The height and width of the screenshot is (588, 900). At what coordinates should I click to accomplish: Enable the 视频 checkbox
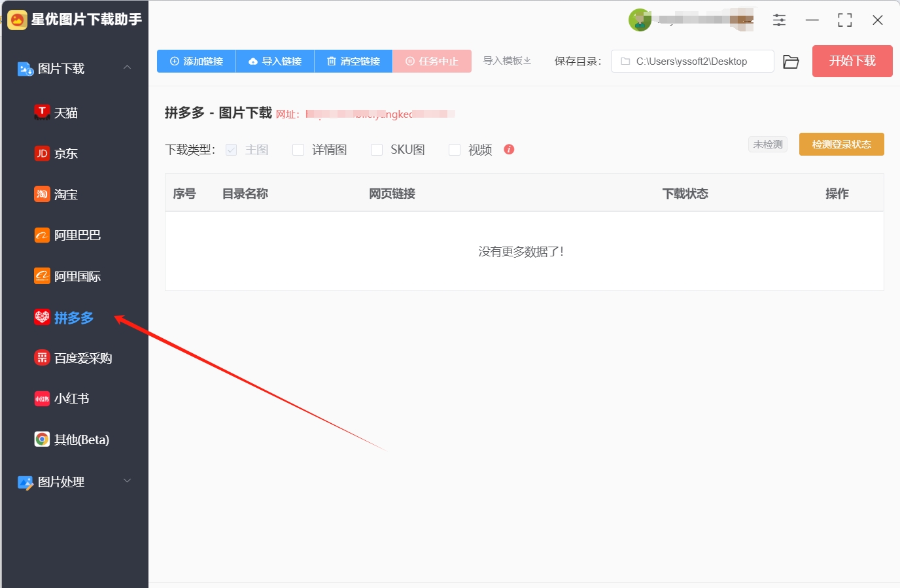(x=455, y=150)
